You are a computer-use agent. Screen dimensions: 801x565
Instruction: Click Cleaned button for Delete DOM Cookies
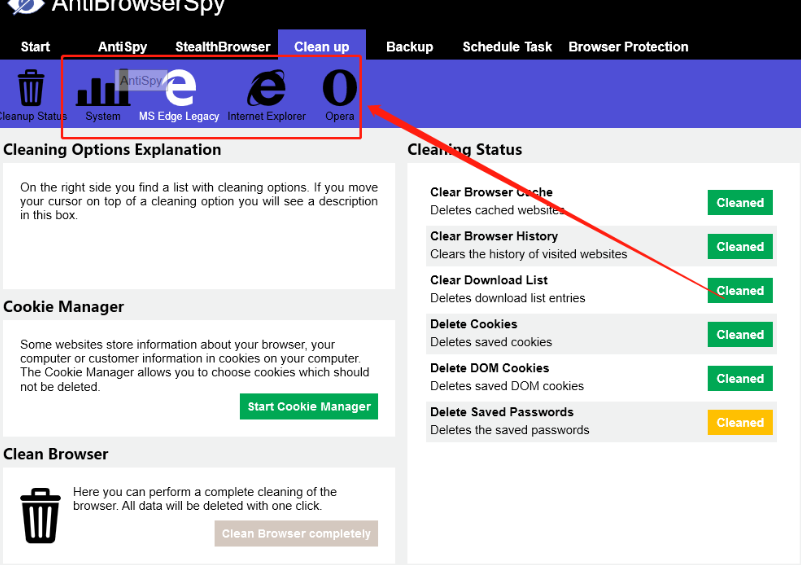[740, 379]
